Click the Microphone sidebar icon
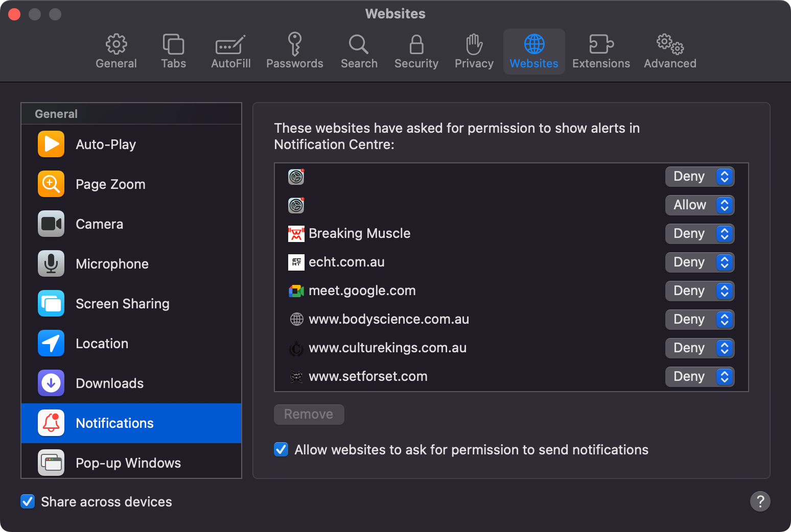The image size is (791, 532). point(51,263)
